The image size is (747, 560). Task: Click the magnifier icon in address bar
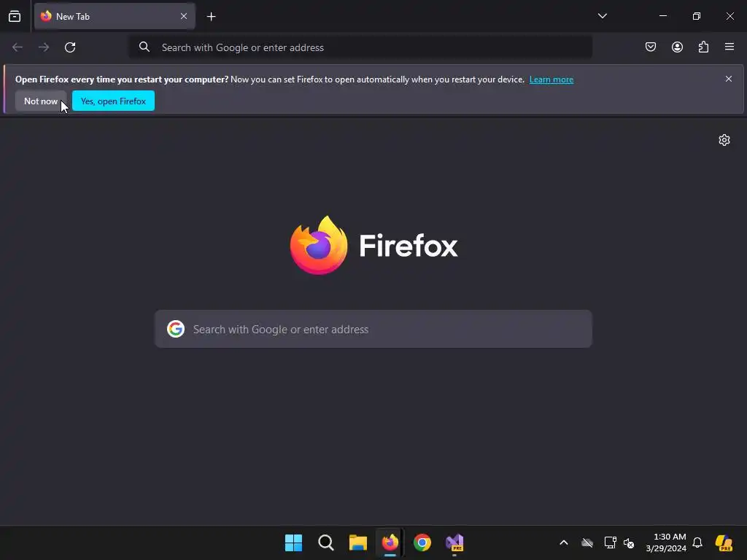pos(144,47)
